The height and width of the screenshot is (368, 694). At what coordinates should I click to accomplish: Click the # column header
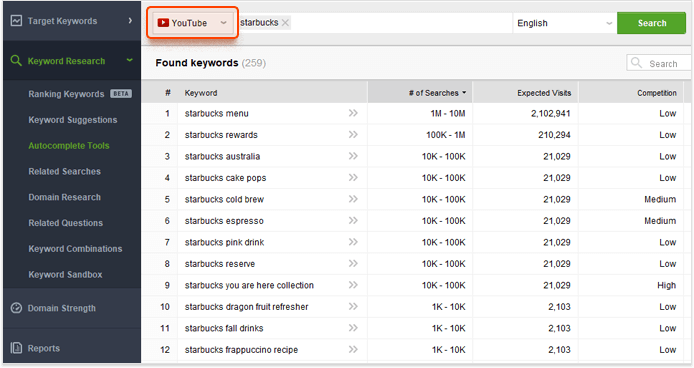[167, 93]
